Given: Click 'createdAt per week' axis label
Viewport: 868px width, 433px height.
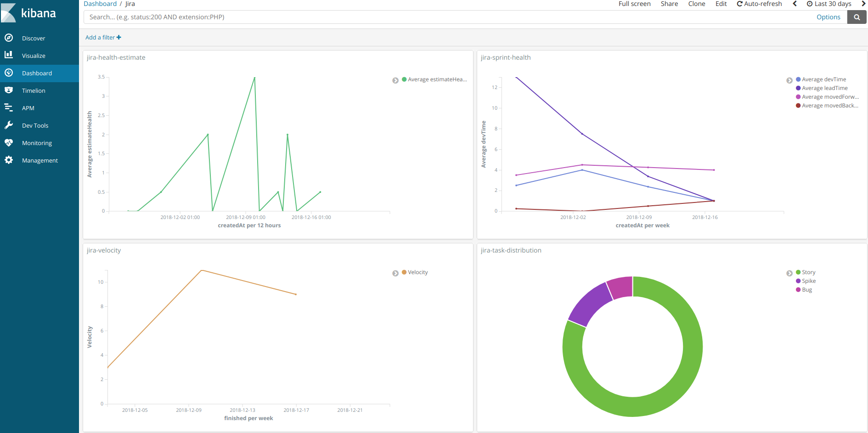Looking at the screenshot, I should [x=643, y=225].
